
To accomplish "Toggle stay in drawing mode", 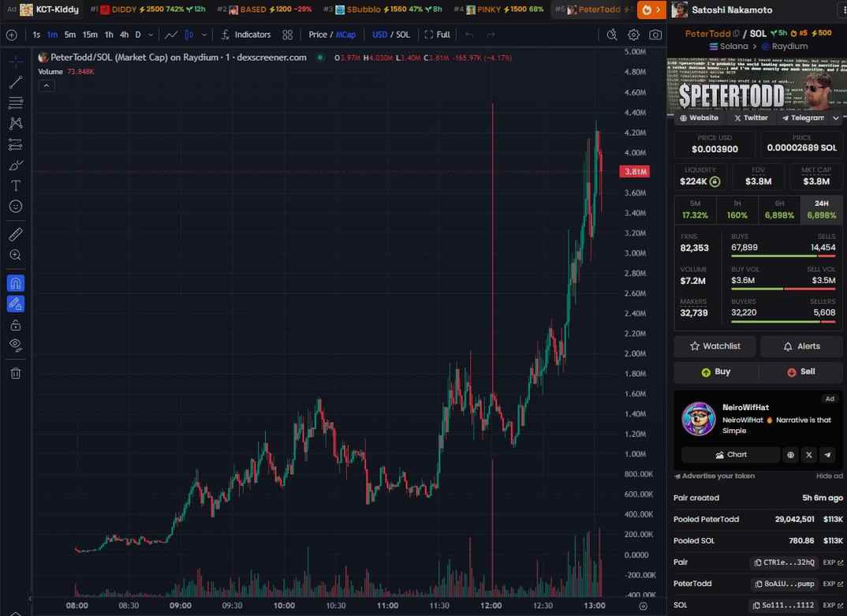I will 16,304.
